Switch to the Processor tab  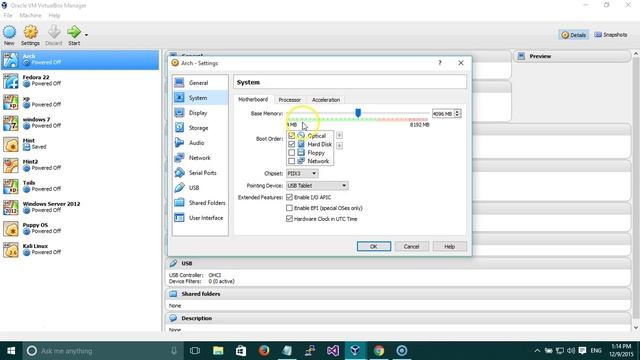(289, 100)
